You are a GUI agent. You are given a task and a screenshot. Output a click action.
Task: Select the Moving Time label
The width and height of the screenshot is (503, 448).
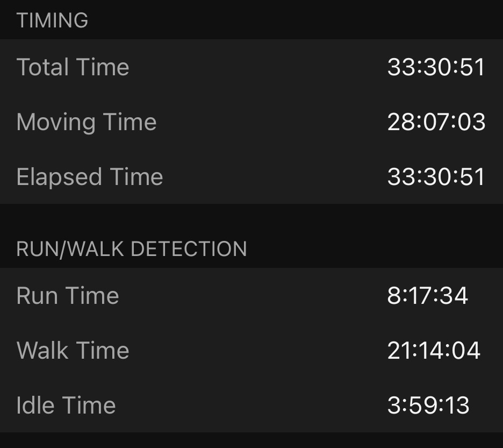[87, 122]
